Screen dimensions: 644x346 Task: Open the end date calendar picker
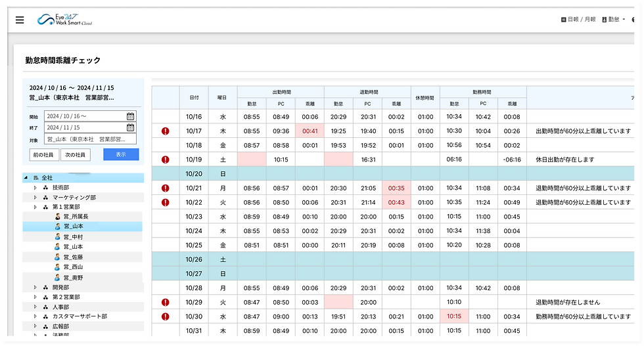tap(130, 127)
